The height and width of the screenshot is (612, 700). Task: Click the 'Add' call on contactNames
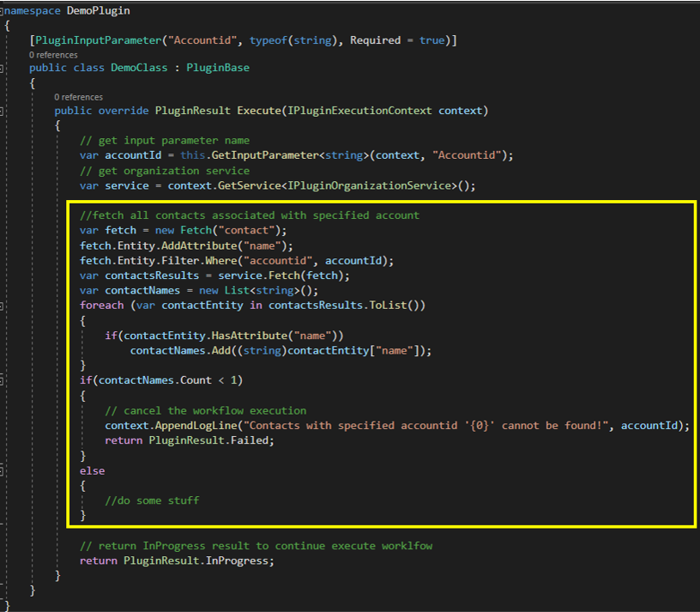221,351
